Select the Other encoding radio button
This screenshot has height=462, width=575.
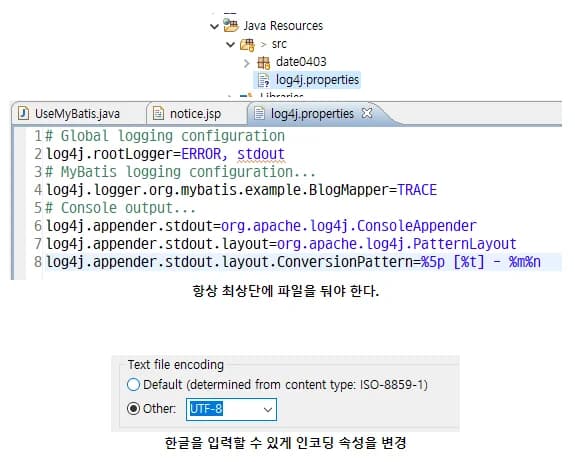coord(133,408)
